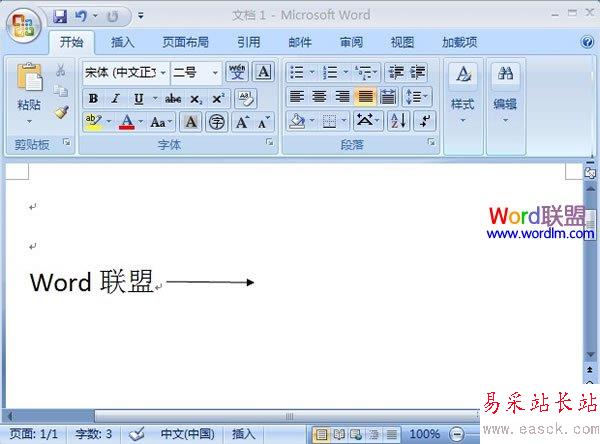Click the enclosed character 字 icon
Screen dimensions: 600x444
point(217,122)
